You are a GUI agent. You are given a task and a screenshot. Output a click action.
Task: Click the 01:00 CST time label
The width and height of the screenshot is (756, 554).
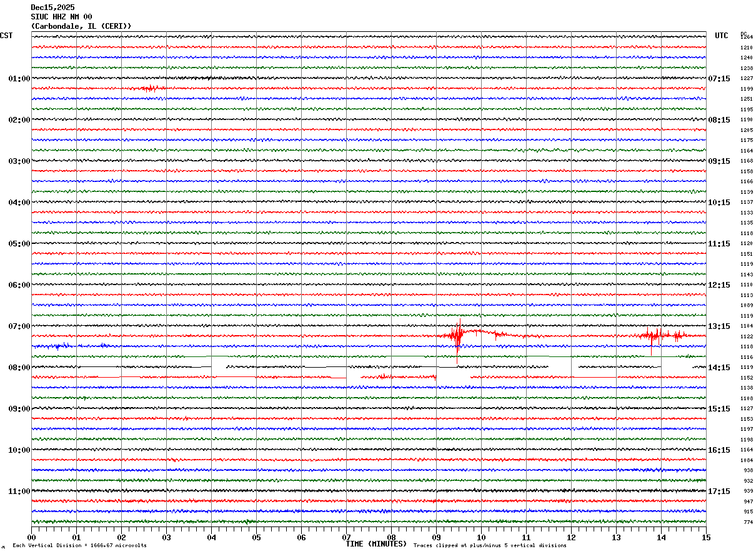point(19,79)
